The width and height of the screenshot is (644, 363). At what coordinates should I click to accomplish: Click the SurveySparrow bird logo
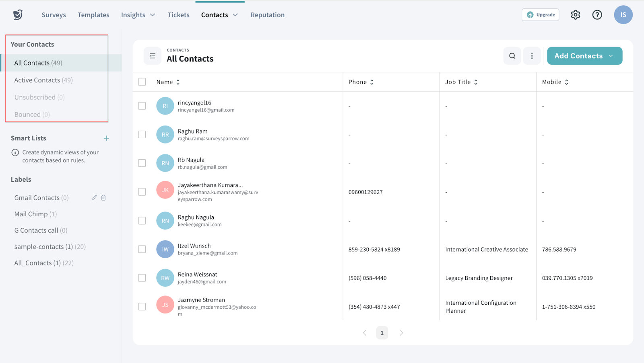[18, 15]
